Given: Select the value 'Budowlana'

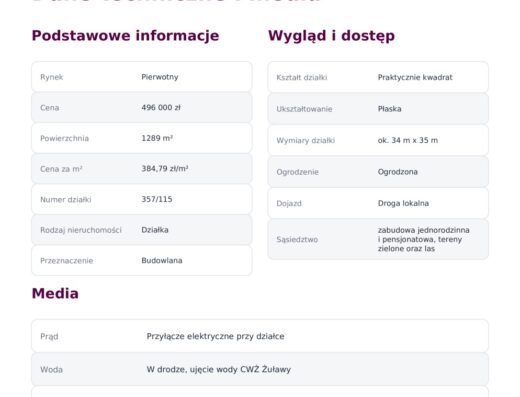Looking at the screenshot, I should [162, 260].
